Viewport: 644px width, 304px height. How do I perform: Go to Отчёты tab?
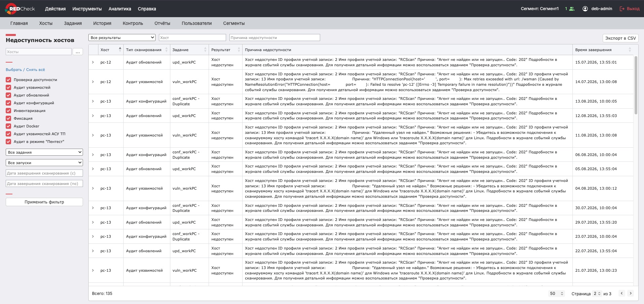pos(162,23)
